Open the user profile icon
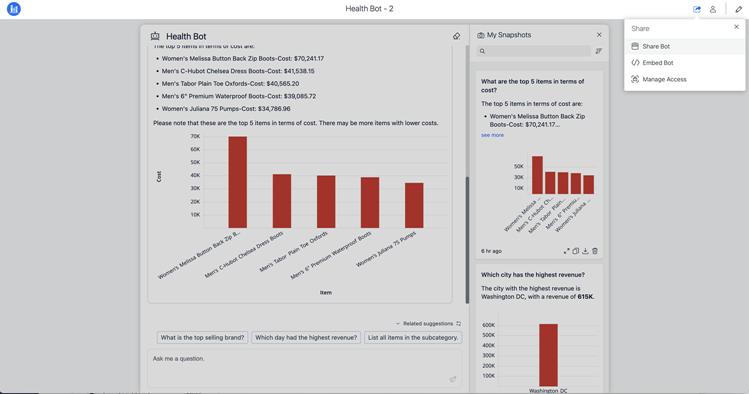 tap(713, 9)
